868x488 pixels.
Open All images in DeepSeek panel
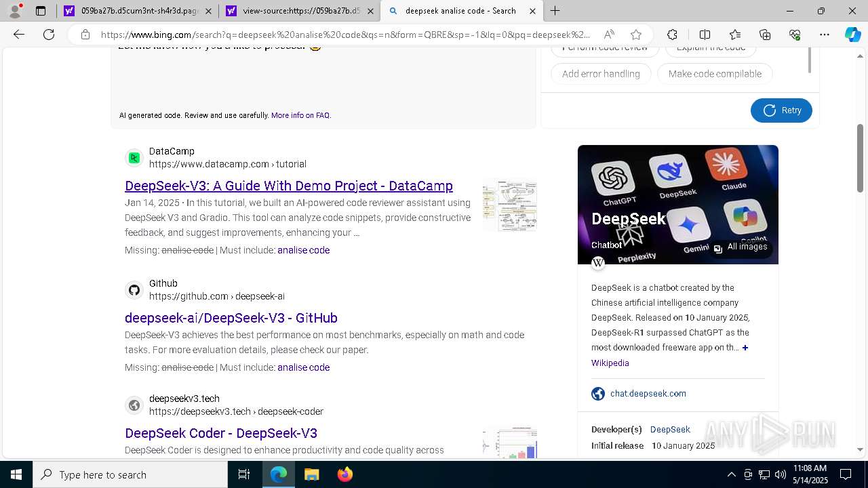(x=740, y=247)
